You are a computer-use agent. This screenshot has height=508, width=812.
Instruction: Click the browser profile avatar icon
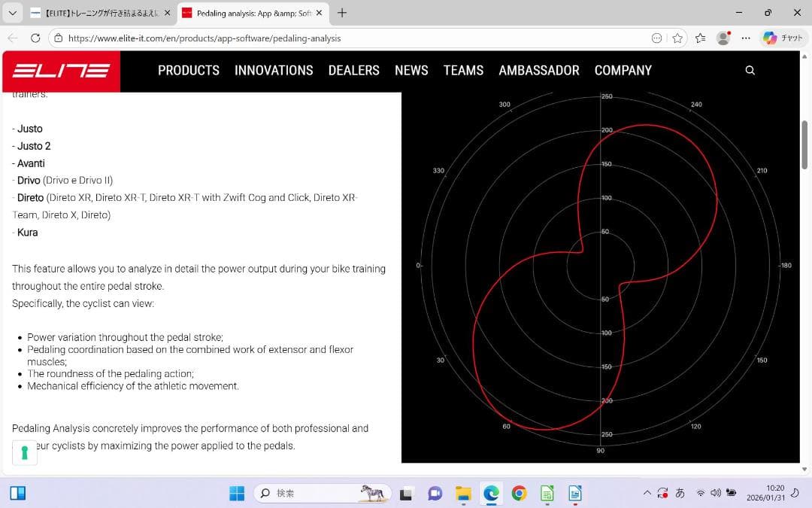(723, 38)
